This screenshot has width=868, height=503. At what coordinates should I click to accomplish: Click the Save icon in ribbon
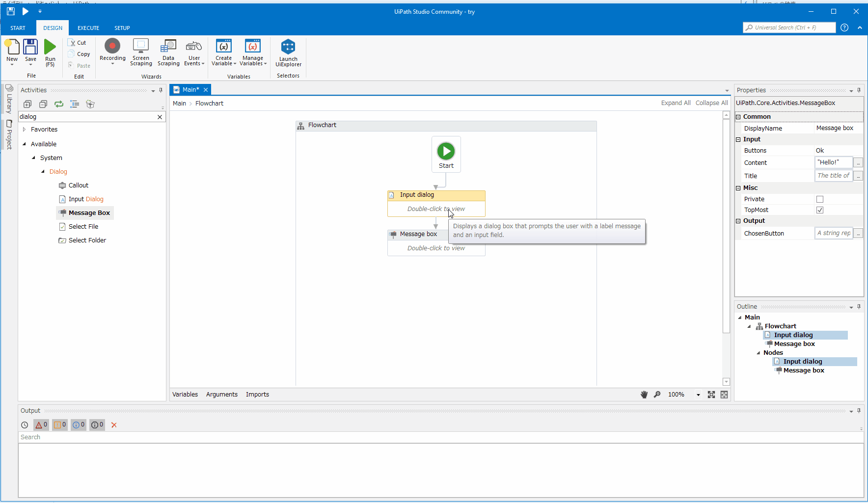coord(30,51)
